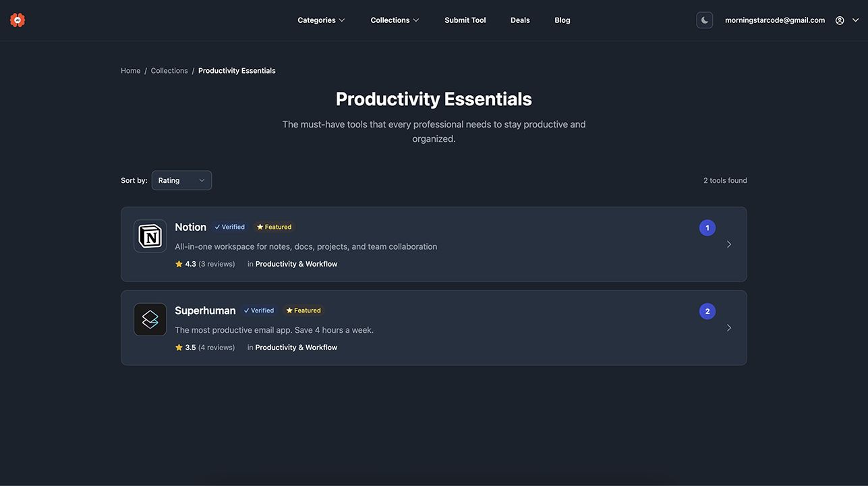This screenshot has width=868, height=486.
Task: Open the user account profile icon menu
Action: (x=840, y=20)
